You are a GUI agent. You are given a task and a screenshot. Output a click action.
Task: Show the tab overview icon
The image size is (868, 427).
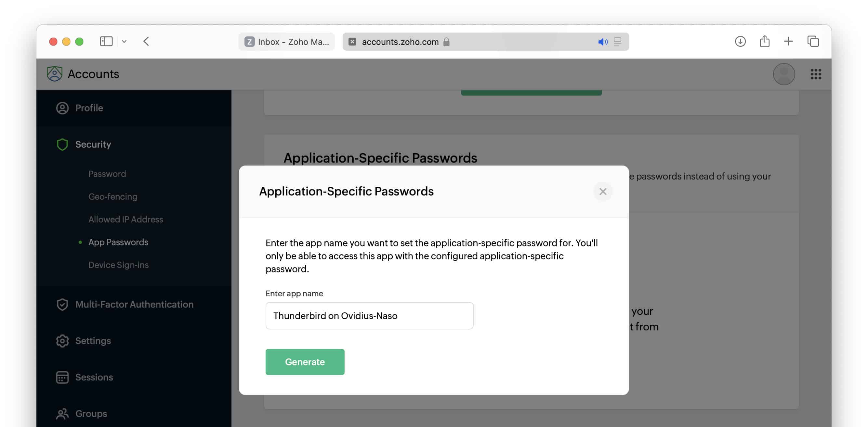[813, 41]
